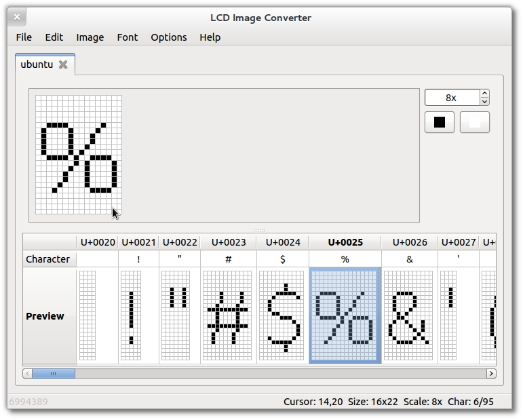Select the U+0027 column header
The height and width of the screenshot is (420, 523).
(459, 242)
